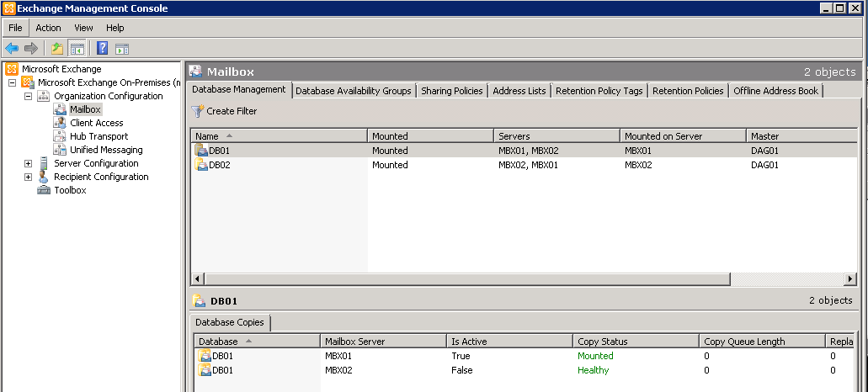Open Help using the question mark icon
The width and height of the screenshot is (868, 392).
pos(102,48)
